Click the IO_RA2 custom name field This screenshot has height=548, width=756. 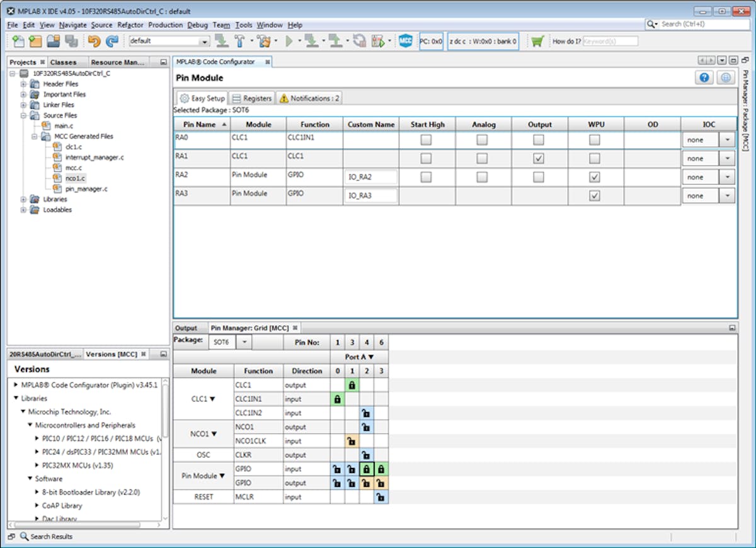click(371, 178)
